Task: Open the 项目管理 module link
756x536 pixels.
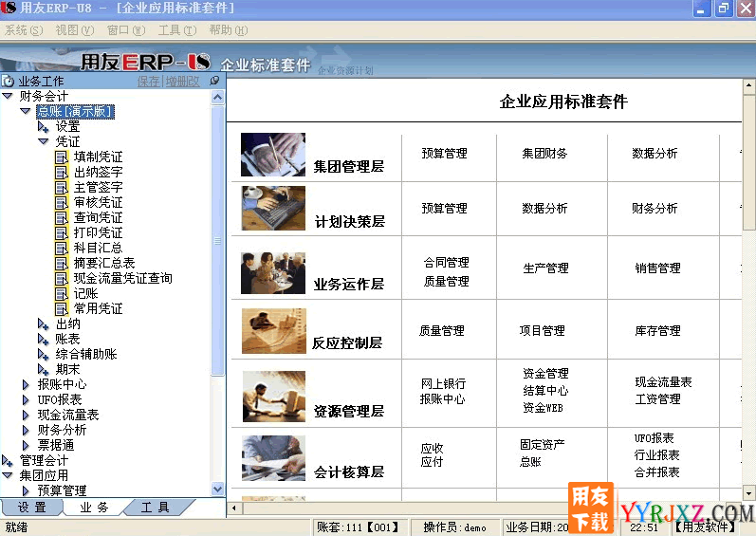Action: coord(542,331)
